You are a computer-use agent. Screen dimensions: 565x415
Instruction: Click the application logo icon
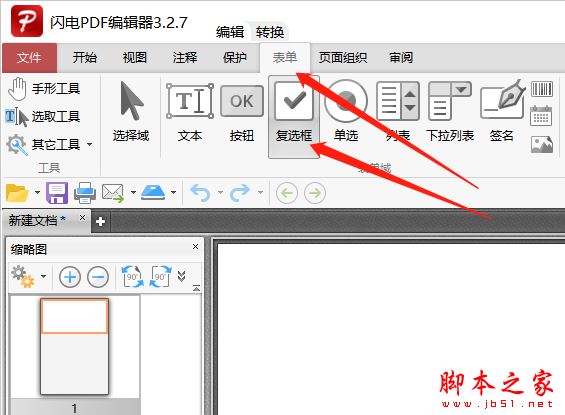coord(27,21)
